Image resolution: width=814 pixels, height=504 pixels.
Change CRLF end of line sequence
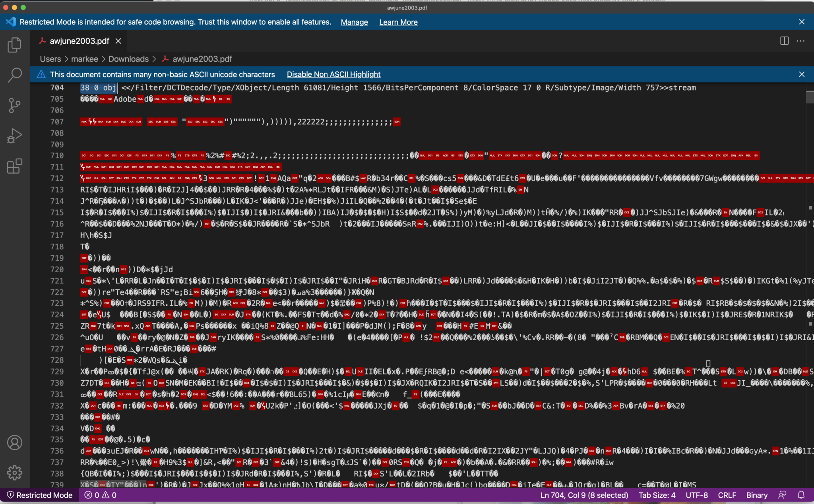pyautogui.click(x=727, y=495)
